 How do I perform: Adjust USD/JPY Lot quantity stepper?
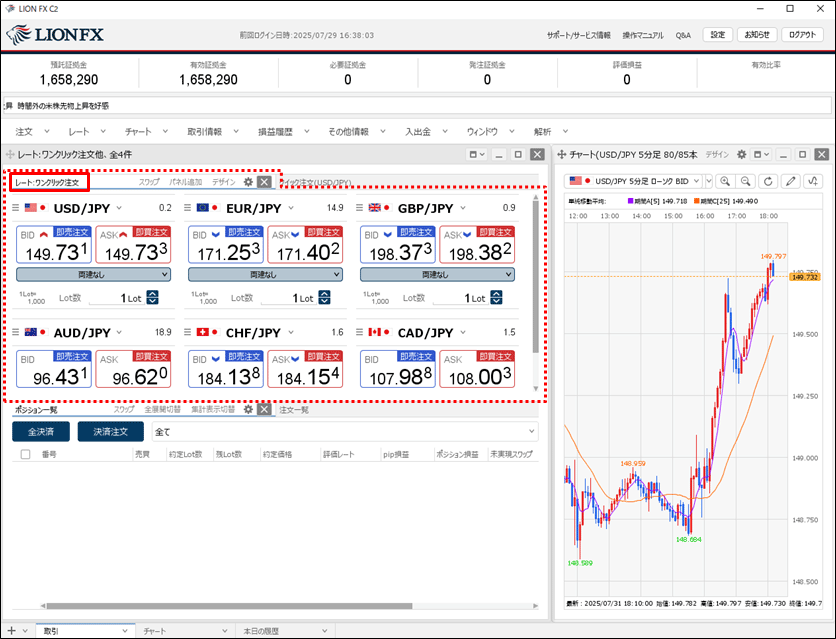pyautogui.click(x=153, y=297)
